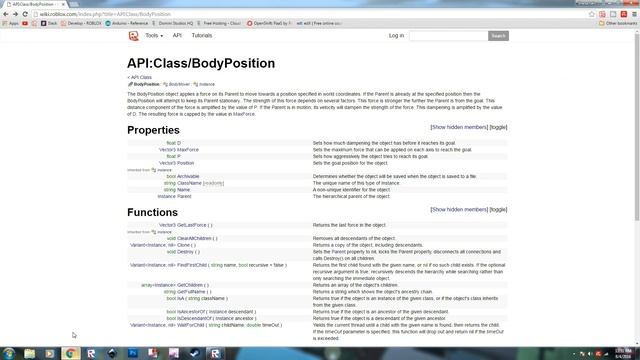Bookmark this page with the star icon
The width and height of the screenshot is (640, 360).
[592, 14]
